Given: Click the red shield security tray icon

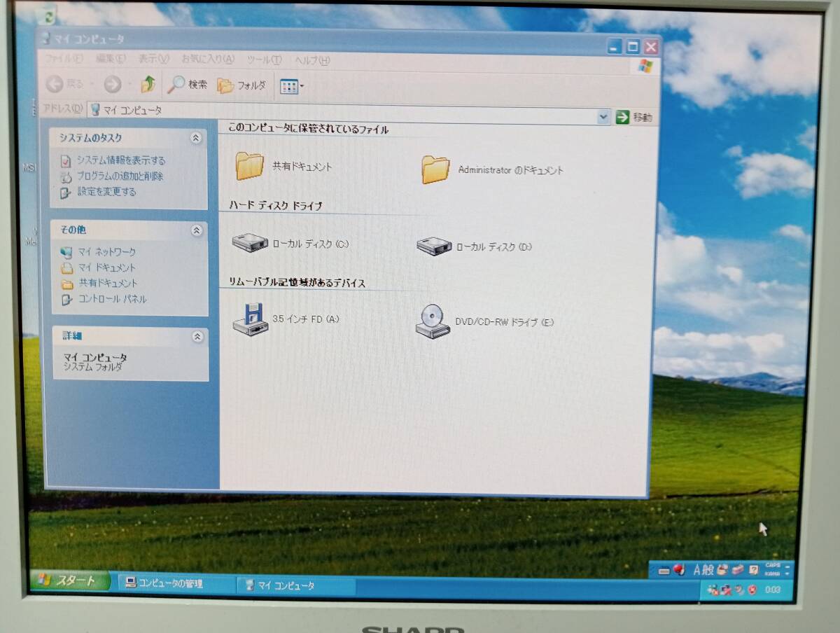Looking at the screenshot, I should pos(752,590).
